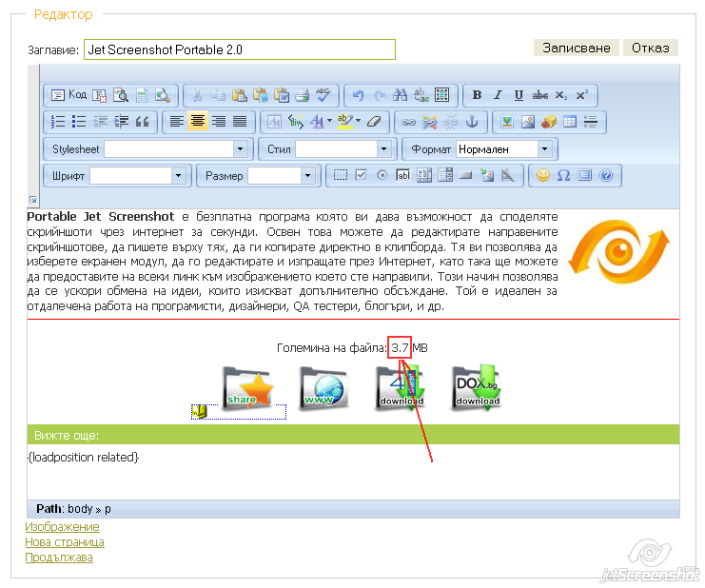
Task: Insert a checkbox form element
Action: pos(361,175)
